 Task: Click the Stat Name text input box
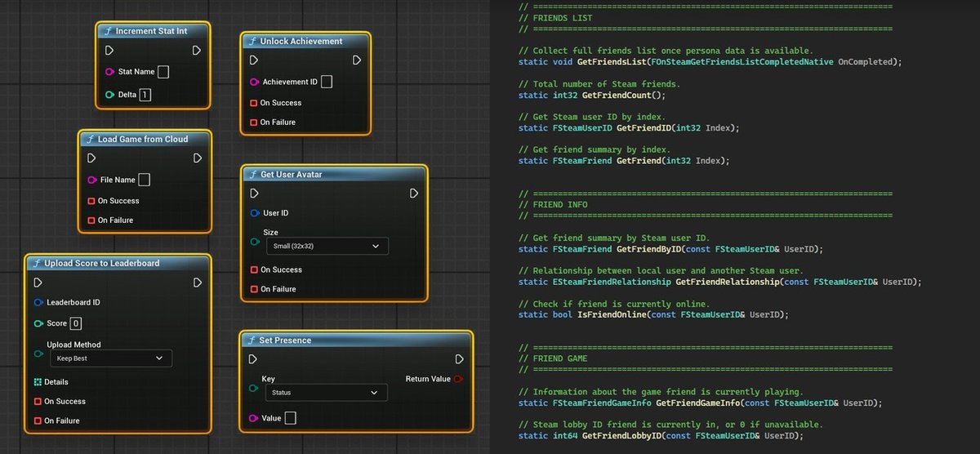coord(163,72)
